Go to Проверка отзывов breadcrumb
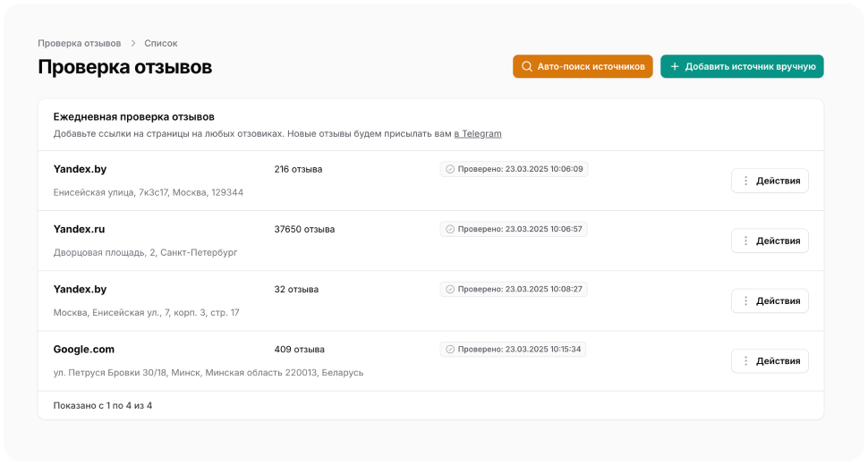 [x=79, y=43]
